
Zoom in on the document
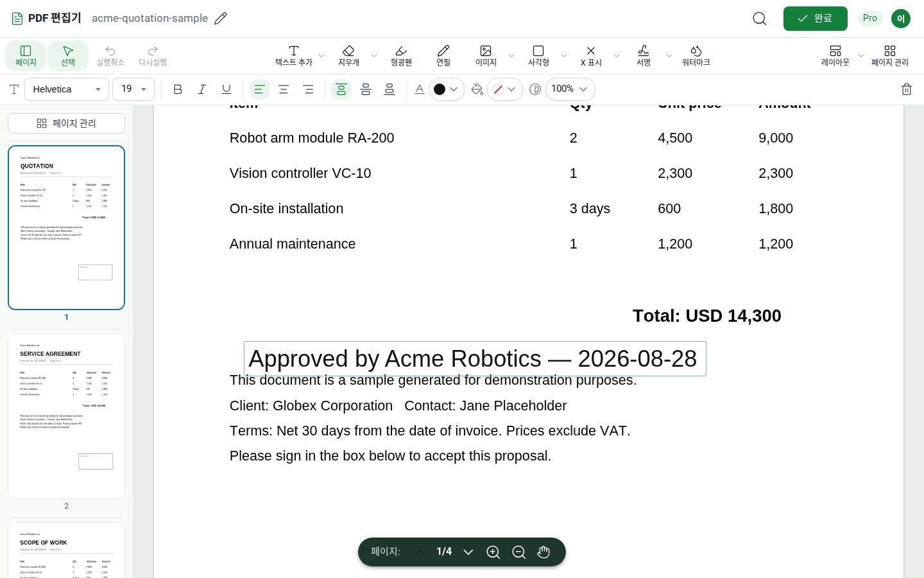(x=493, y=552)
